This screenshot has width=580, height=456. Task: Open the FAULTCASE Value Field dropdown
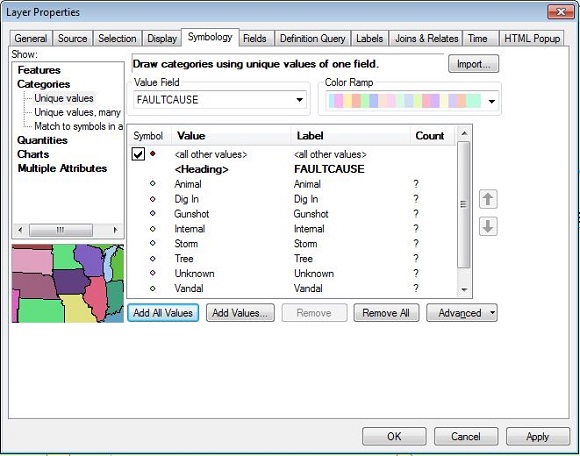(x=220, y=100)
